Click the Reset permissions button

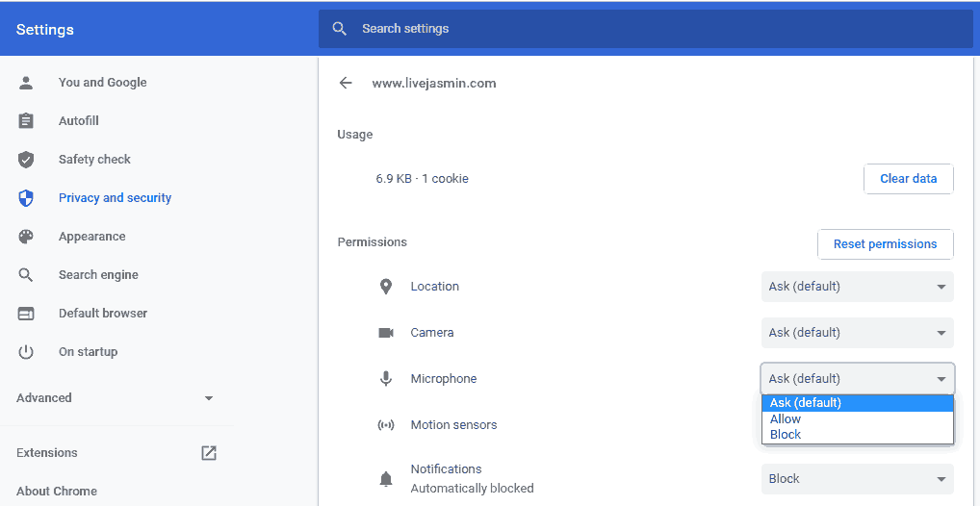[886, 244]
